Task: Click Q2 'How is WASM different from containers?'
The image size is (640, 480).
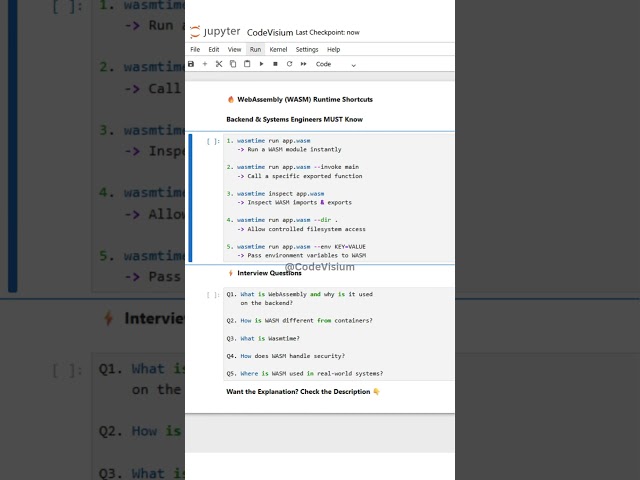Action: (x=300, y=321)
